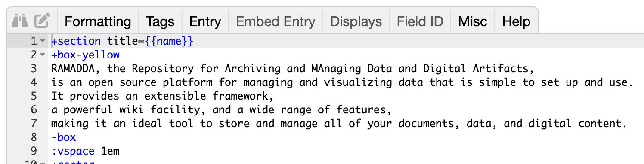Image resolution: width=644 pixels, height=164 pixels.
Task: Click the pencil edit icon
Action: point(42,20)
